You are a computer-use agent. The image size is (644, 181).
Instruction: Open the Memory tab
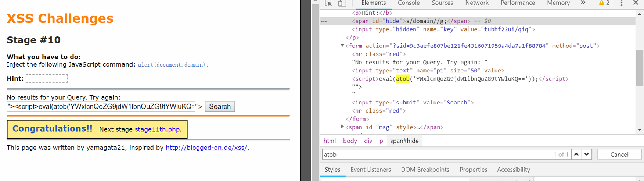(x=558, y=3)
